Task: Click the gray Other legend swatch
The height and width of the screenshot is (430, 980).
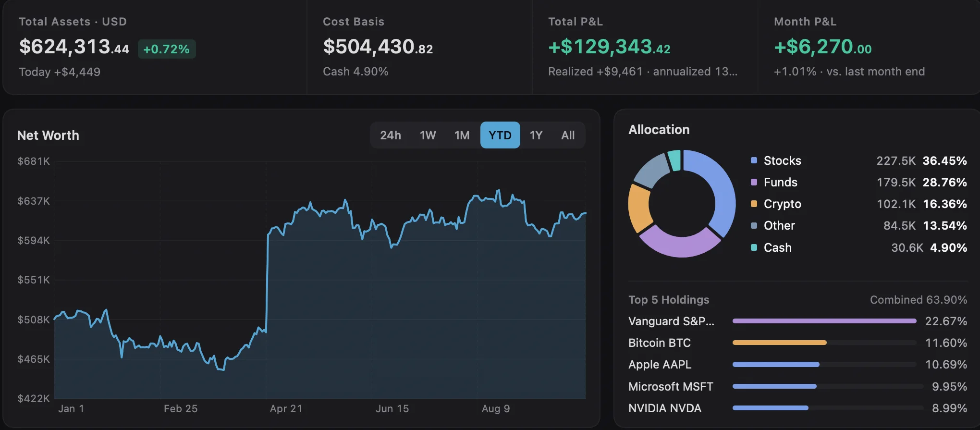Action: pyautogui.click(x=754, y=225)
